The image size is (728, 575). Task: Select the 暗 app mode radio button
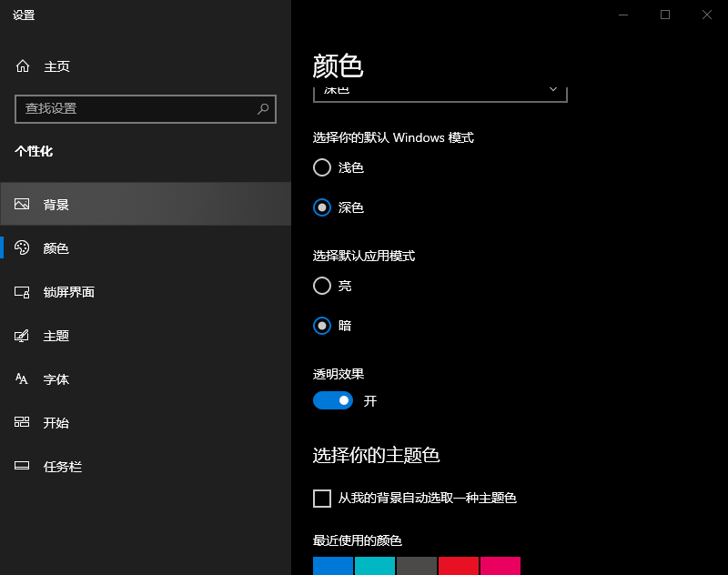click(322, 326)
